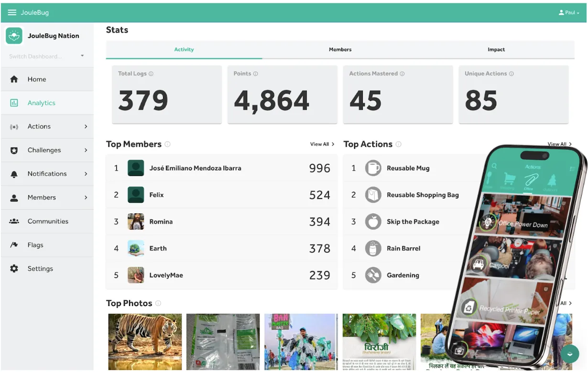Click the Home house icon in sidebar
The image size is (588, 372).
[14, 79]
